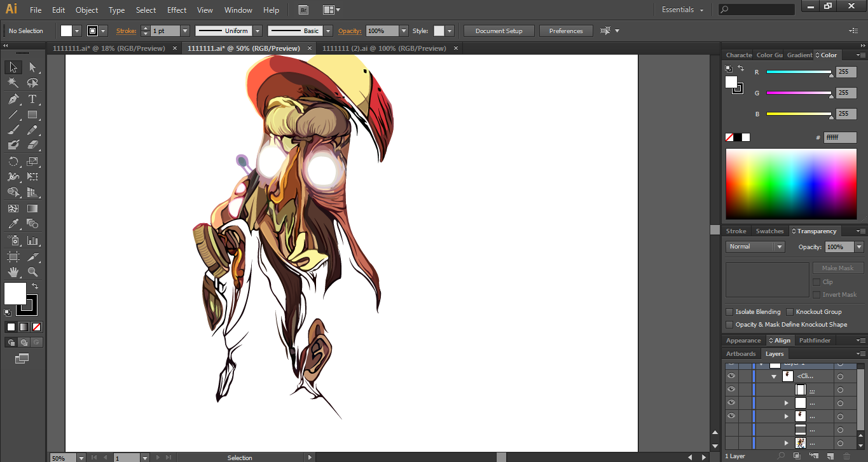This screenshot has height=462, width=868.
Task: Pick the Eyedropper tool
Action: (13, 224)
